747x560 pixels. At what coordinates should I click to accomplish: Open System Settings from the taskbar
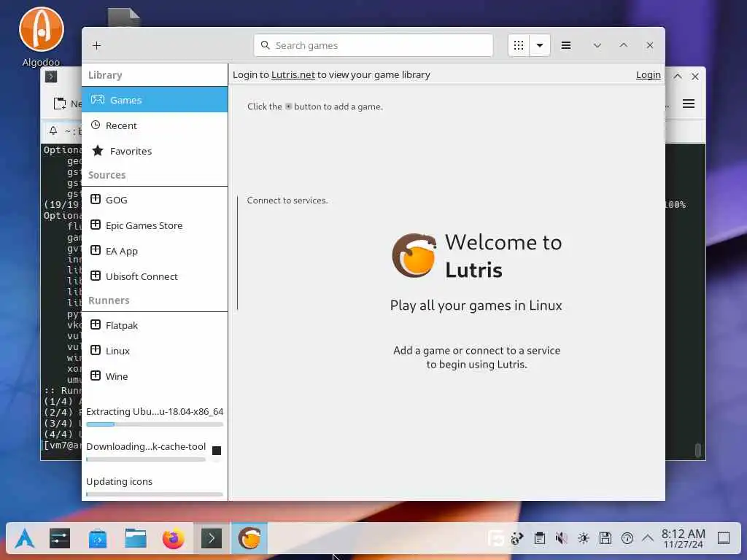click(x=60, y=539)
